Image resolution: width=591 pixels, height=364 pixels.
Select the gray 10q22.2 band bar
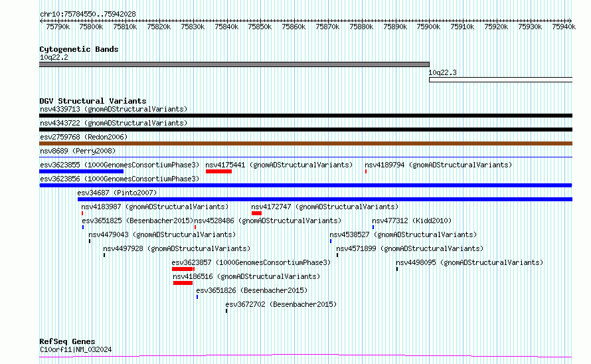point(234,64)
